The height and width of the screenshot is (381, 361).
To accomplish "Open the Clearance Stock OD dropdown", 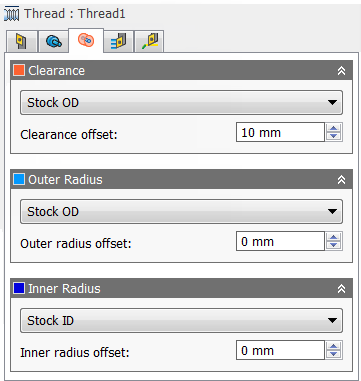I will 181,102.
